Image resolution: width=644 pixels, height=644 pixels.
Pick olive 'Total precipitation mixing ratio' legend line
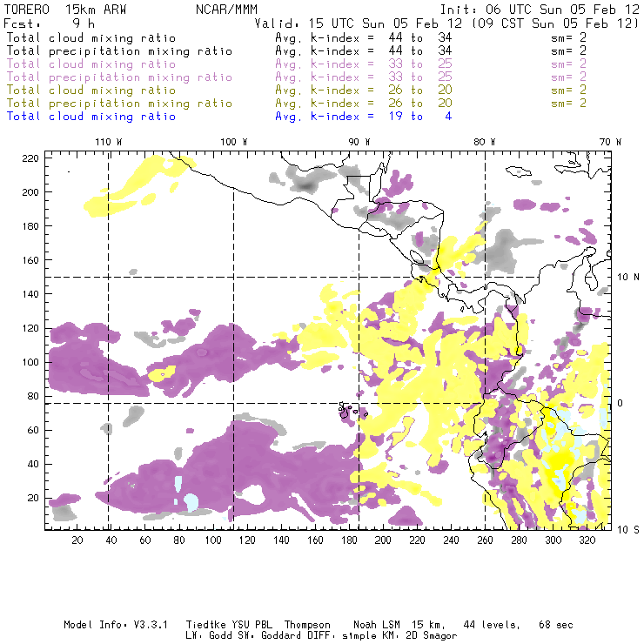click(x=119, y=103)
